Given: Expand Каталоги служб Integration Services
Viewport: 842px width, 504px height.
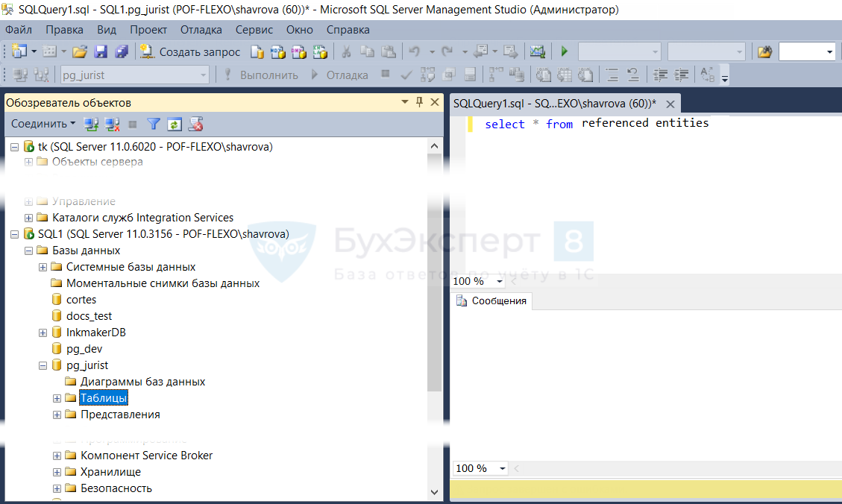Looking at the screenshot, I should click(x=28, y=218).
